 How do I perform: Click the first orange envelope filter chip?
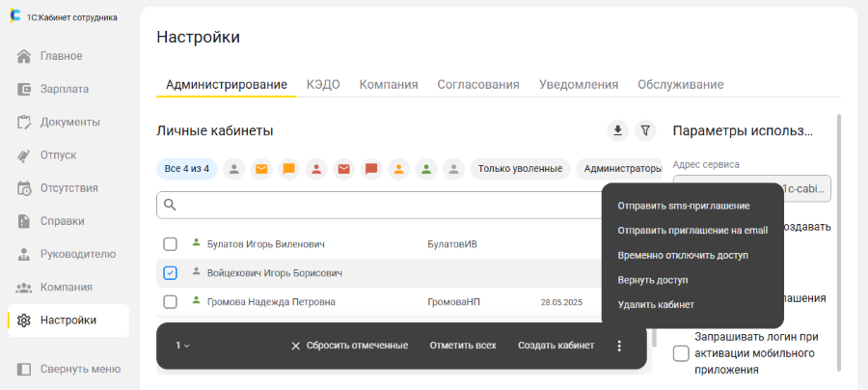click(x=260, y=169)
